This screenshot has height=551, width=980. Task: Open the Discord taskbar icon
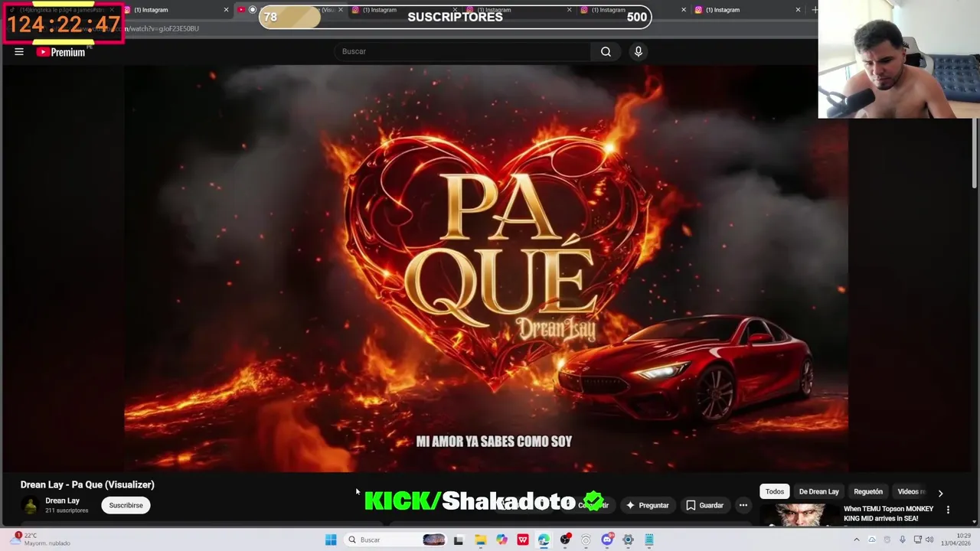click(x=607, y=540)
